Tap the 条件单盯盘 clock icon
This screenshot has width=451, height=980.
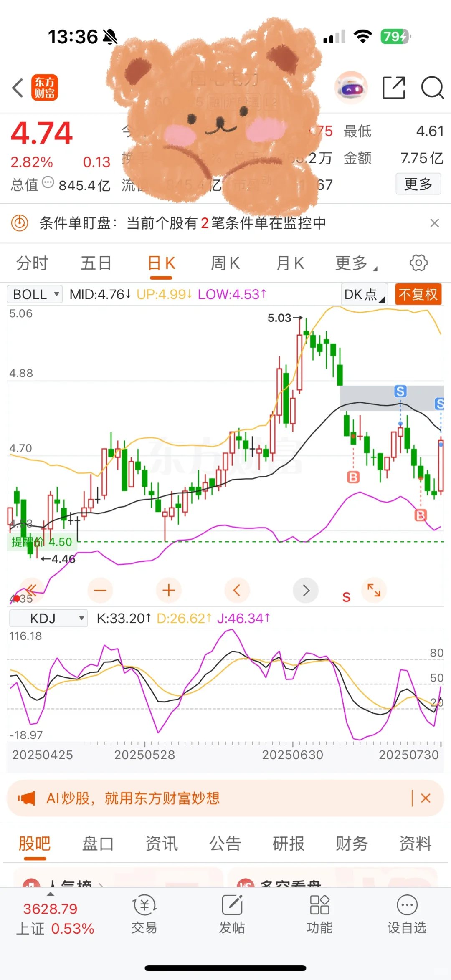(19, 223)
